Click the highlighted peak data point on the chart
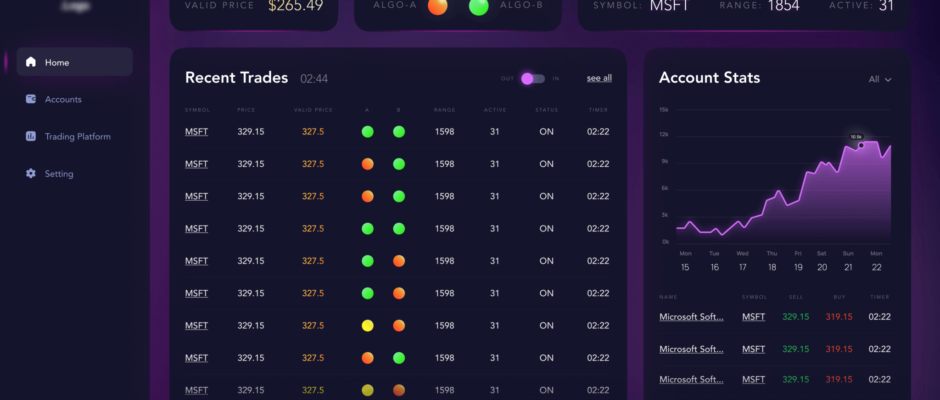Viewport: 940px width, 400px height. click(x=860, y=145)
